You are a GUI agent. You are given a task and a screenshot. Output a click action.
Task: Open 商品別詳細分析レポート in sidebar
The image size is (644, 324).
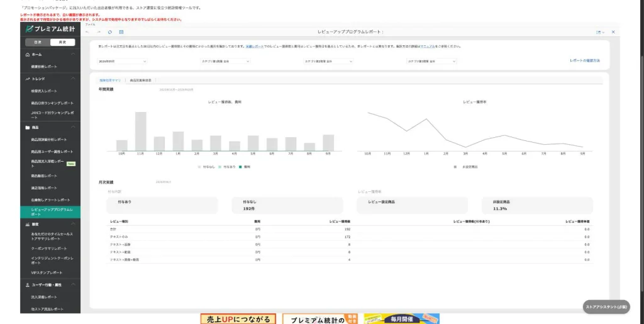[49, 140]
